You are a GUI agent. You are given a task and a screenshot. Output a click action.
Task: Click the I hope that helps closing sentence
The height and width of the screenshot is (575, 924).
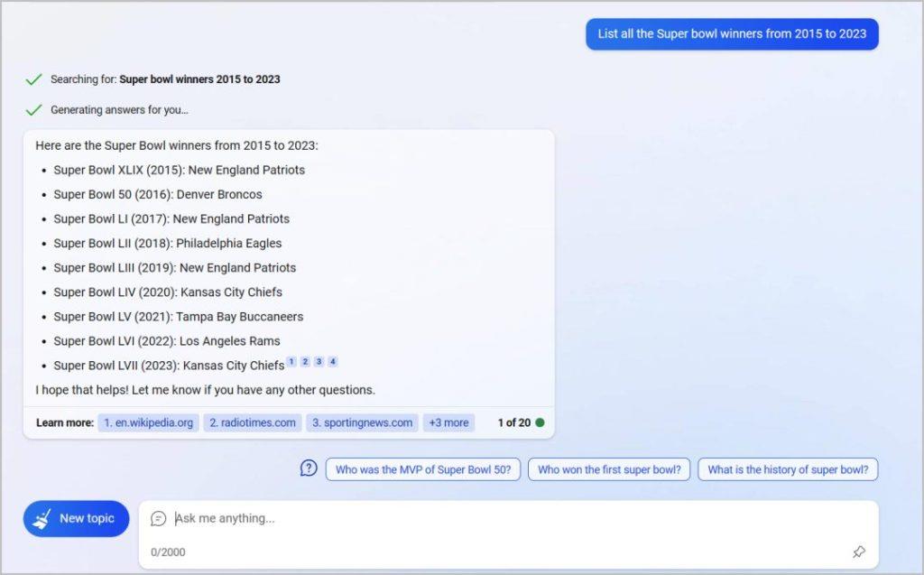pos(205,390)
